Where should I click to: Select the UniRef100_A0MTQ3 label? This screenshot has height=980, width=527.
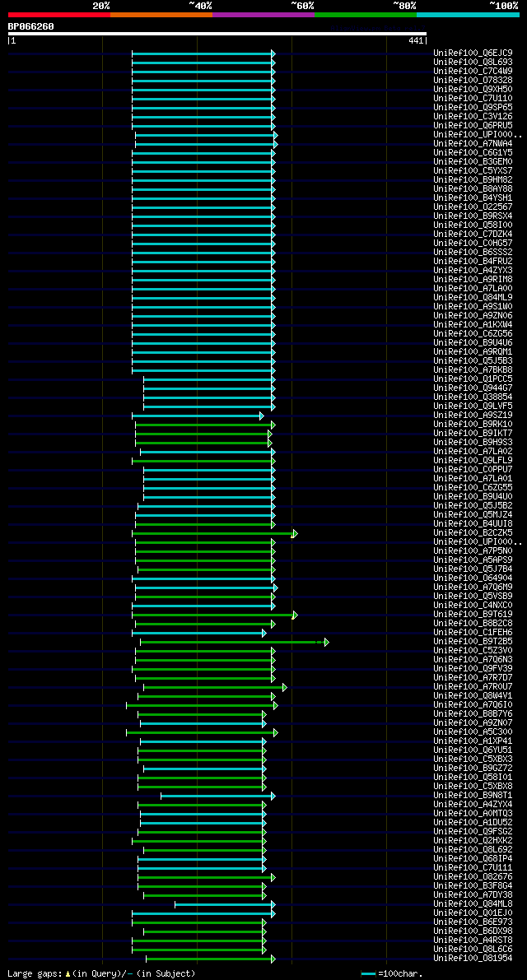[x=473, y=815]
